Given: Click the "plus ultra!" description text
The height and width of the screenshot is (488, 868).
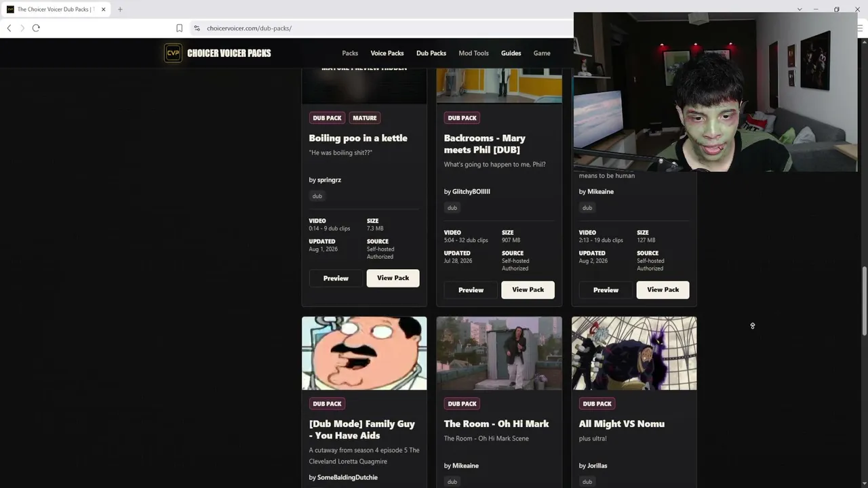Looking at the screenshot, I should click(x=593, y=439).
